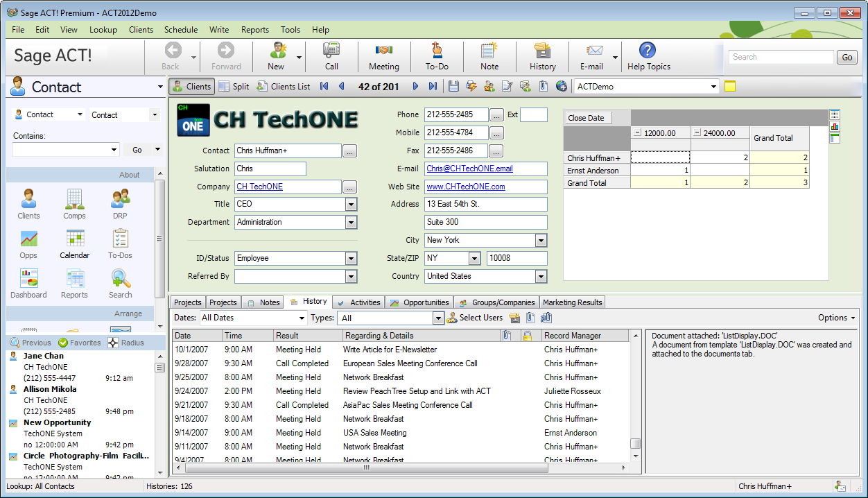Image resolution: width=868 pixels, height=498 pixels.
Task: Toggle the Clients List view
Action: [284, 87]
